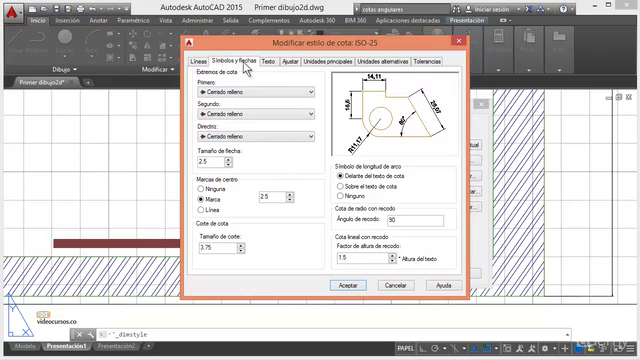Open quick access toolbar customize dropdown
640x360 pixels.
coord(127,9)
